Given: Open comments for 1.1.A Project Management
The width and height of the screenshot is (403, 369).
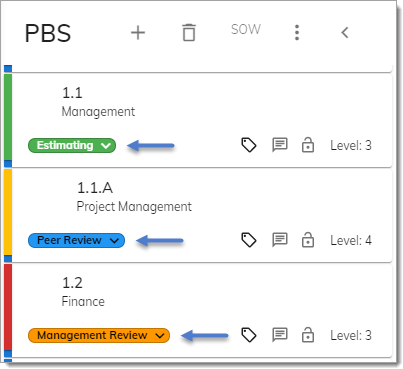Looking at the screenshot, I should [x=280, y=240].
